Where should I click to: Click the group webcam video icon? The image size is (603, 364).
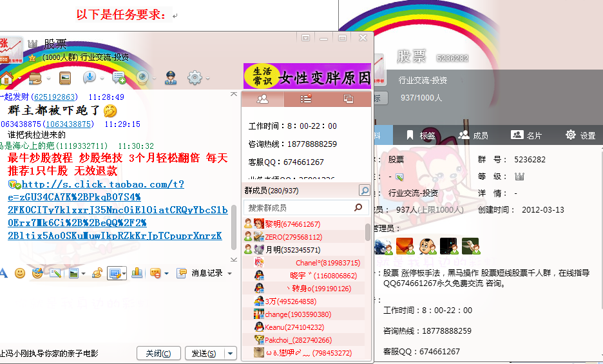coord(142,79)
